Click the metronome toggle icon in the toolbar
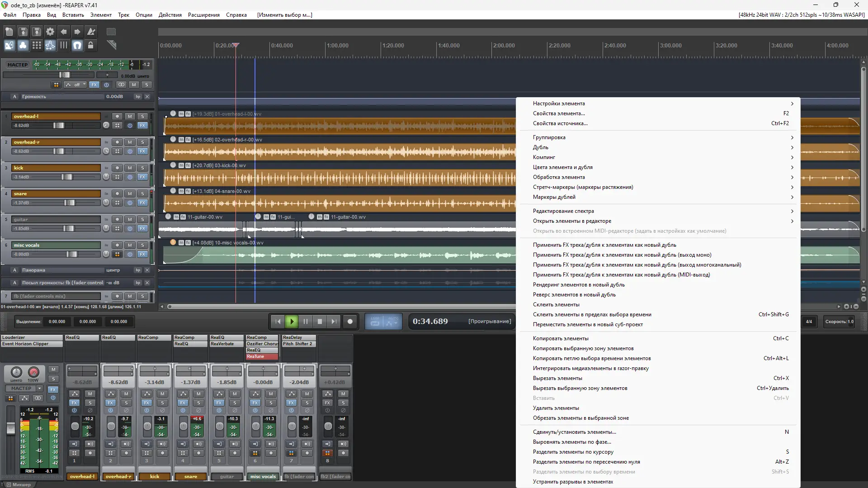The height and width of the screenshot is (488, 868). (x=91, y=32)
